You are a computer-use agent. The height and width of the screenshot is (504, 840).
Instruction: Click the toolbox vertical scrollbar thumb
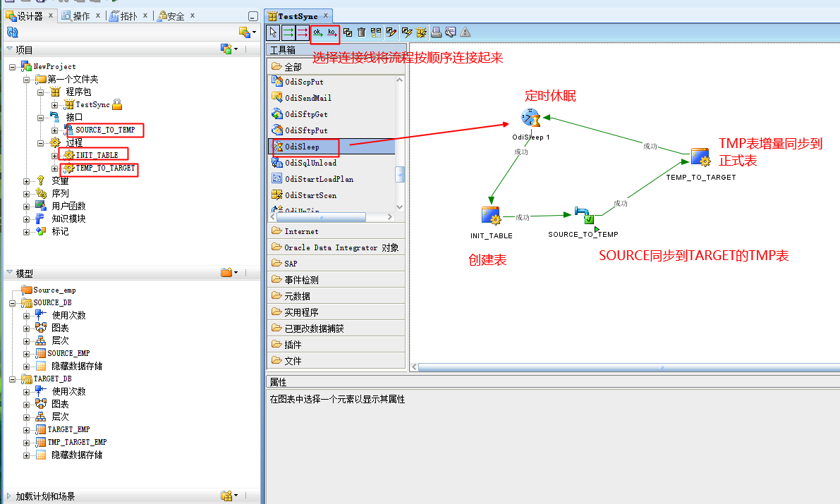(400, 175)
